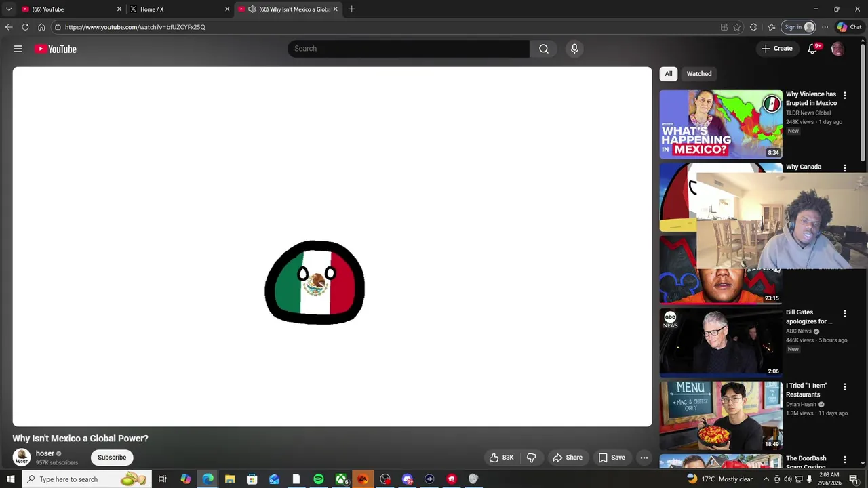This screenshot has height=488, width=868.
Task: Open the weather widget showing 17°C
Action: tap(719, 479)
